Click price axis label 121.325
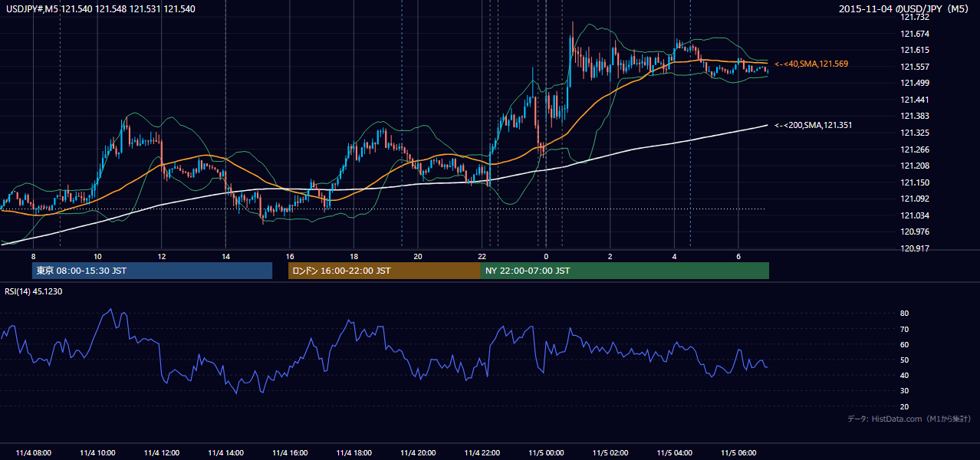 (915, 133)
